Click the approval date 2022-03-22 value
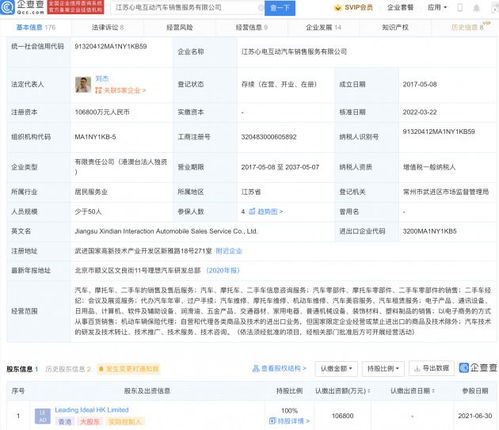499x430 pixels. (420, 112)
